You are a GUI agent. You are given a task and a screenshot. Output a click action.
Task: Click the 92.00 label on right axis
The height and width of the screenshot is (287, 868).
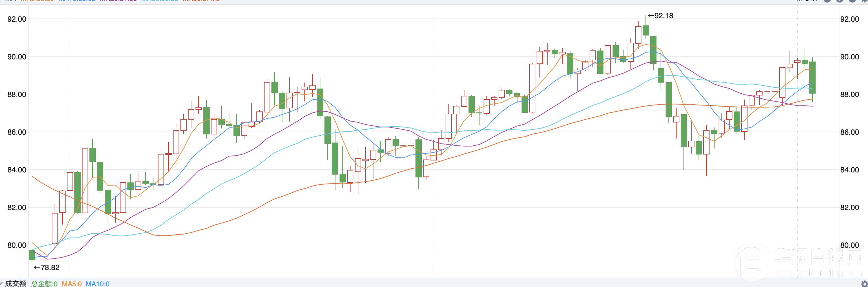pos(849,19)
